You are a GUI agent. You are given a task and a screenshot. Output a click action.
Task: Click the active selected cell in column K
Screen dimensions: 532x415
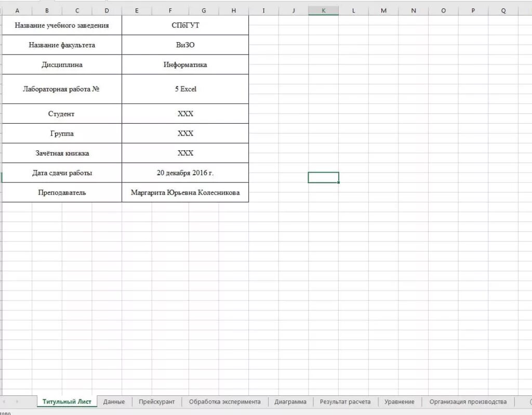(323, 177)
